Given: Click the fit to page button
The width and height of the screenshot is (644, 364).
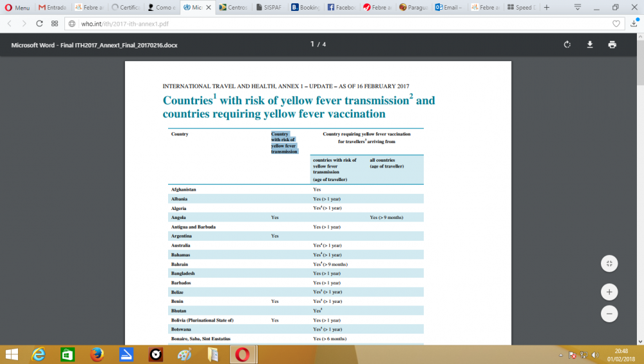Looking at the screenshot, I should pyautogui.click(x=609, y=263).
